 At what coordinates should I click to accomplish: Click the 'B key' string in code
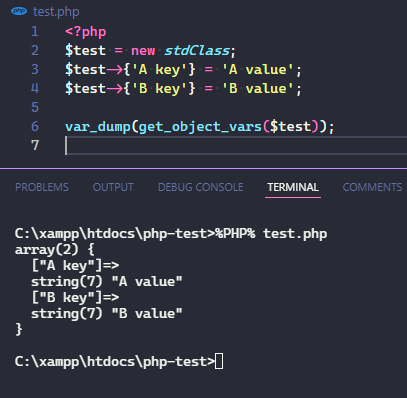[159, 89]
